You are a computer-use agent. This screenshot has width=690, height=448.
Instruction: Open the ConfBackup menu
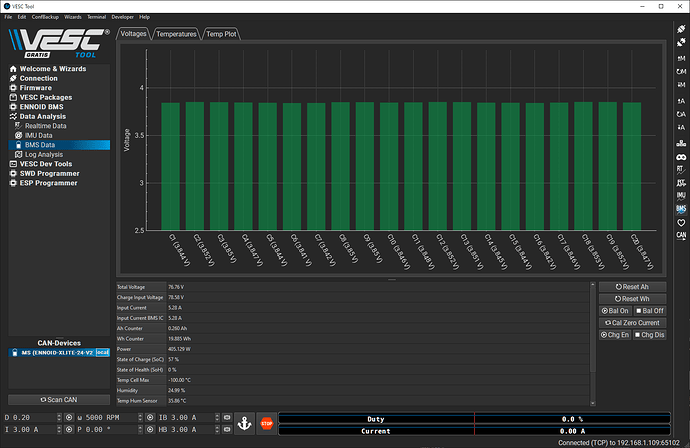[44, 17]
